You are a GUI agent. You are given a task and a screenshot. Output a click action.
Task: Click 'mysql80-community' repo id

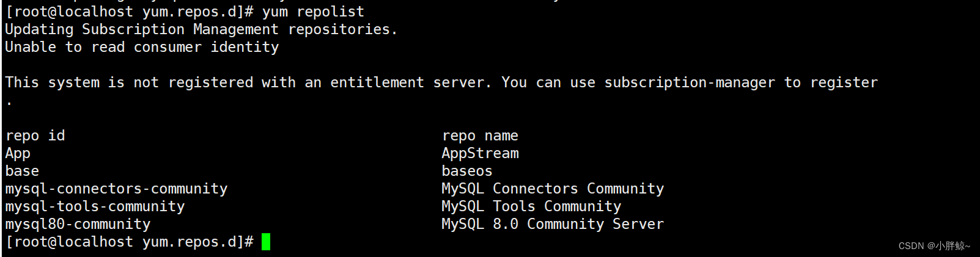(78, 224)
